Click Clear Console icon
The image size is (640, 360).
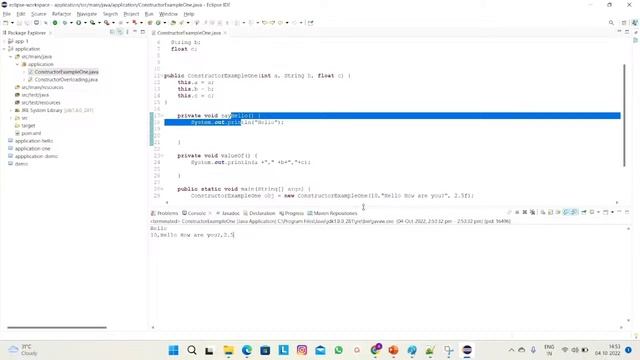542,212
